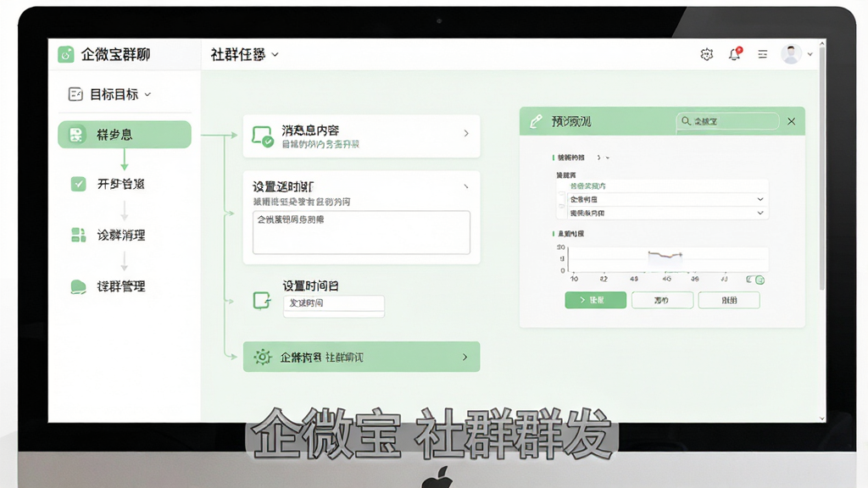The height and width of the screenshot is (488, 868).
Task: Click the chat-check icon on 消息内容 card
Action: click(263, 136)
